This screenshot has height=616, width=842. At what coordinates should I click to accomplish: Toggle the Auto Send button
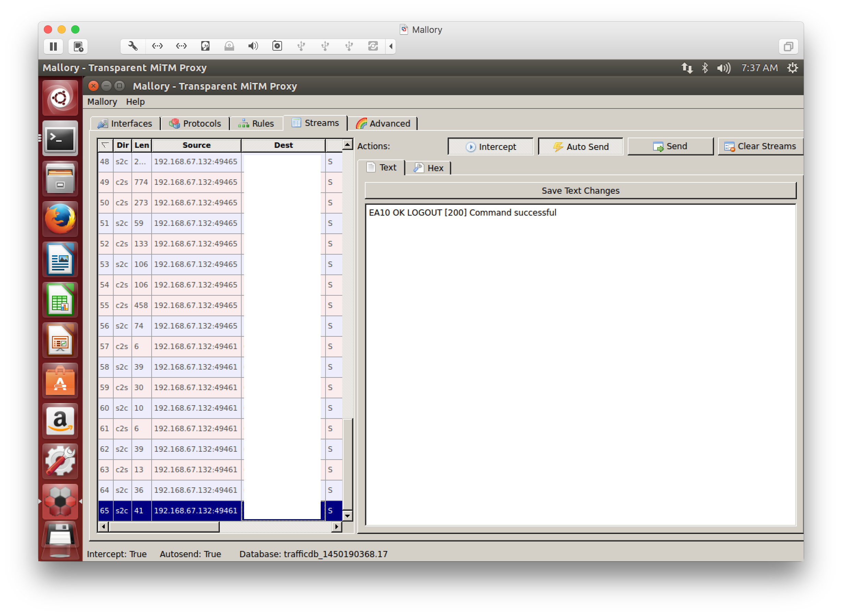coord(581,146)
